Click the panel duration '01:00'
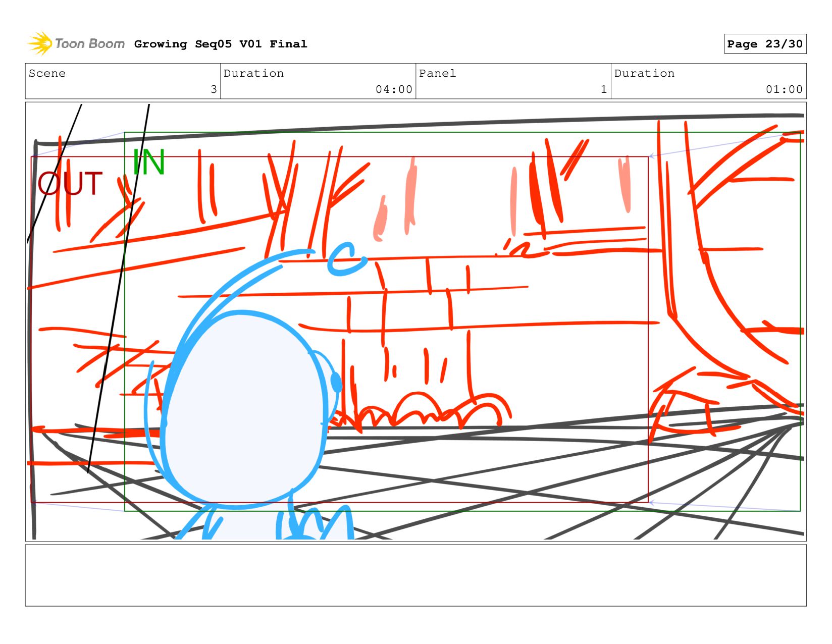 click(784, 89)
